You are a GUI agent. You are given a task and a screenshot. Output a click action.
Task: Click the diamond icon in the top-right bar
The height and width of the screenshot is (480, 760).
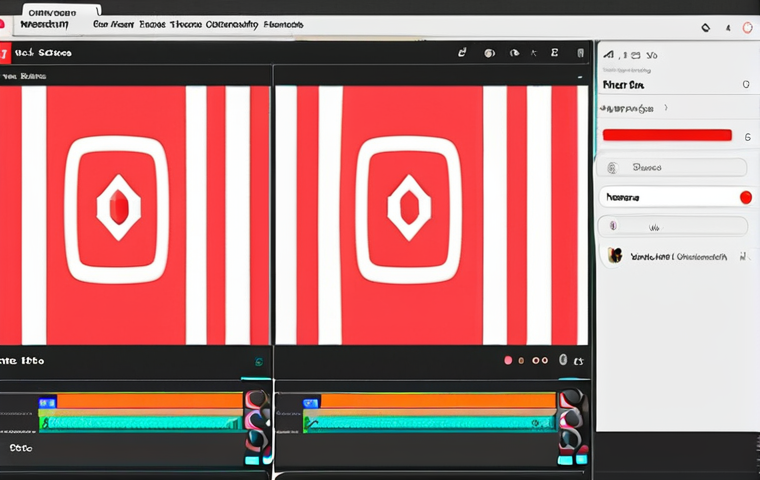[706, 28]
